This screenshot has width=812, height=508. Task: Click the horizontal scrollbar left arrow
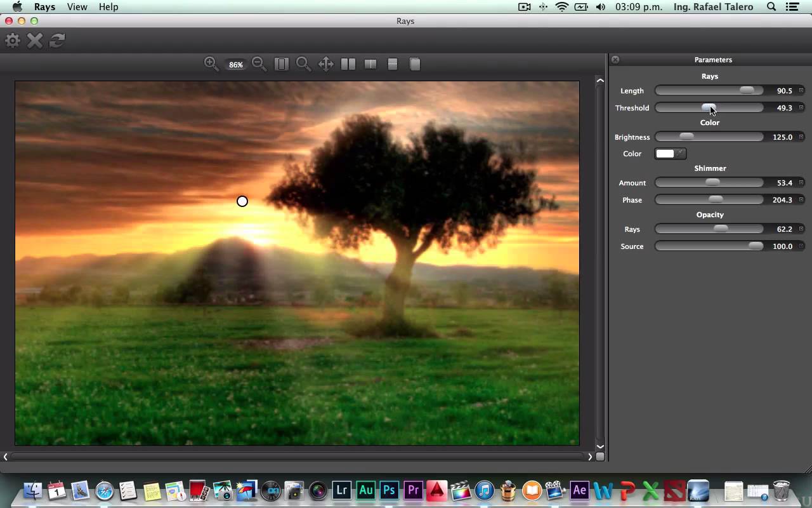coord(6,456)
